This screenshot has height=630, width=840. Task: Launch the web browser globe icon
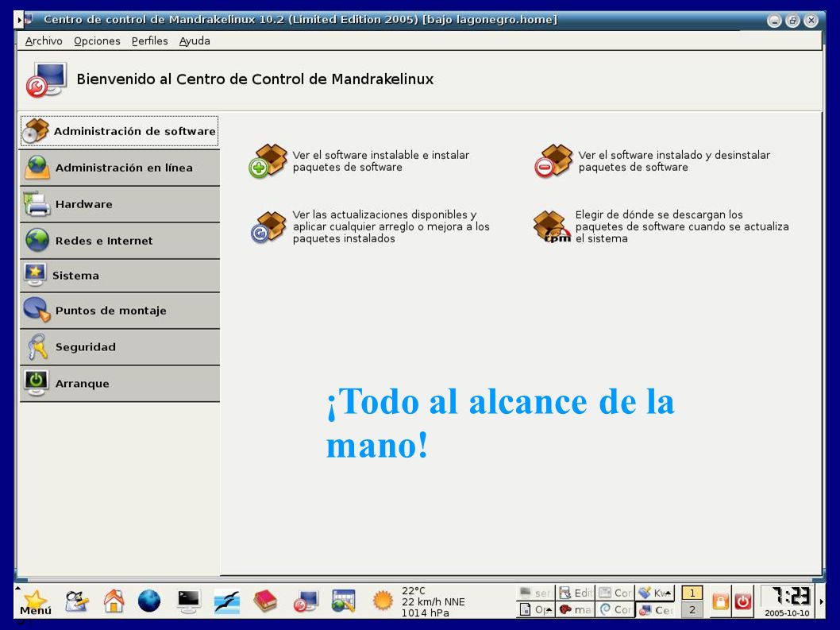click(x=149, y=601)
